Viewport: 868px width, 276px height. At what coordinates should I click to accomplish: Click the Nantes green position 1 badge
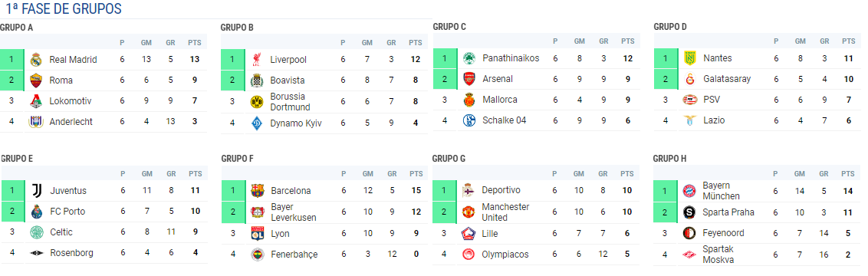coord(666,58)
